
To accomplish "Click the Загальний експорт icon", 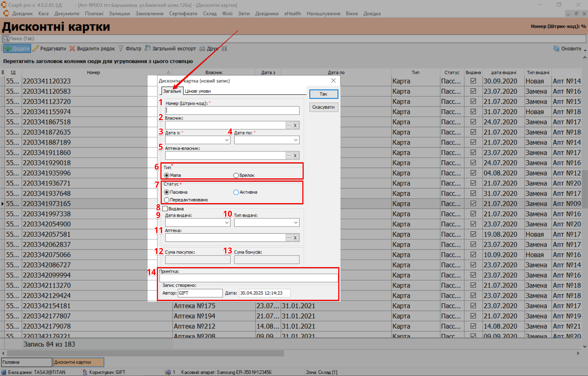I will (x=147, y=48).
